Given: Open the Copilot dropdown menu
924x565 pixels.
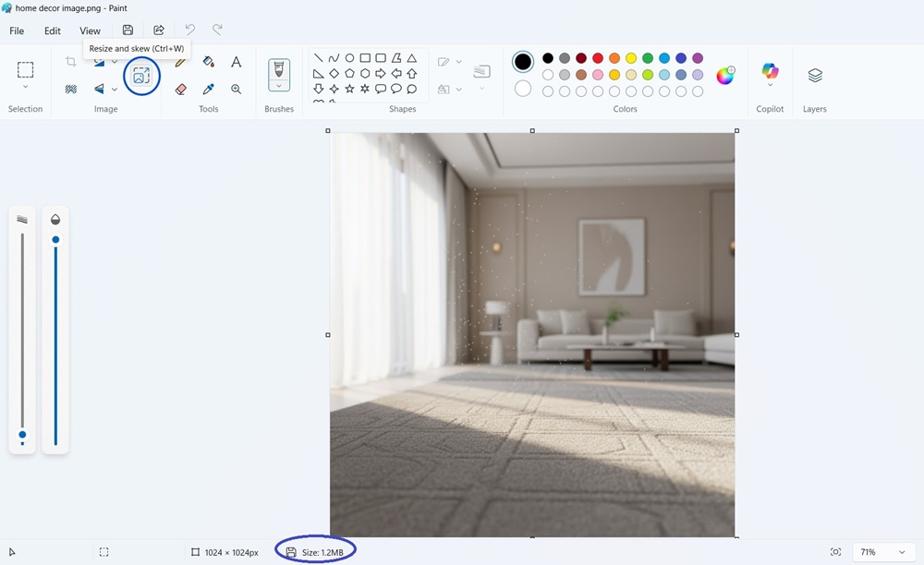Looking at the screenshot, I should point(770,85).
